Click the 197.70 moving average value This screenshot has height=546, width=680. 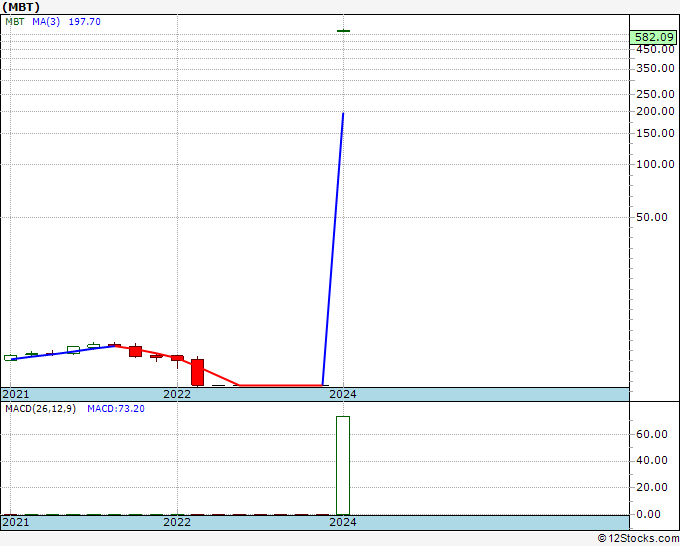85,22
